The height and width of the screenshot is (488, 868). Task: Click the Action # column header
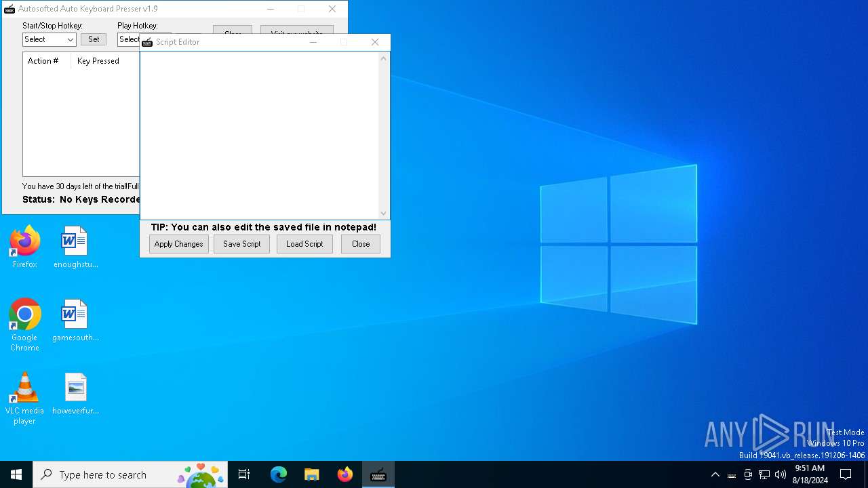pos(47,61)
